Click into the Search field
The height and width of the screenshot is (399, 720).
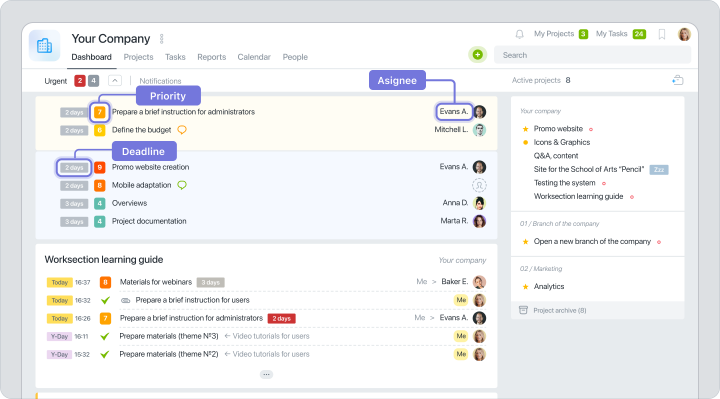[x=592, y=55]
